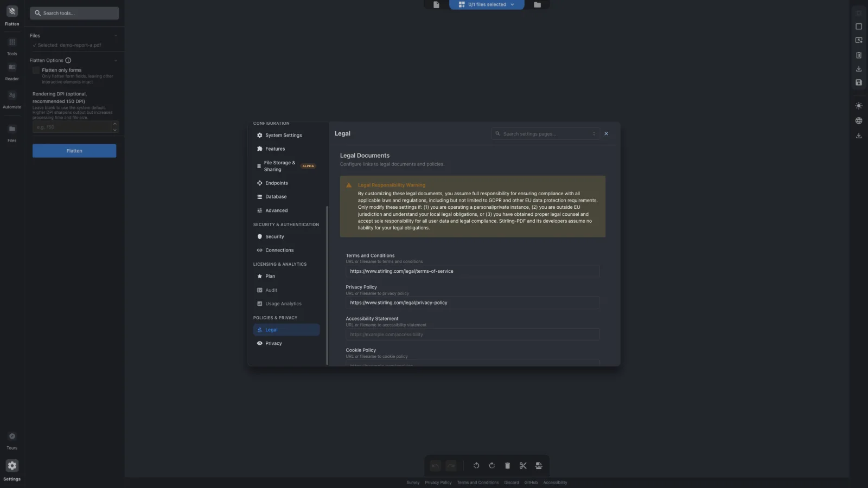Increase Rendering DPI with up arrow
This screenshot has height=488, width=868.
(115, 124)
